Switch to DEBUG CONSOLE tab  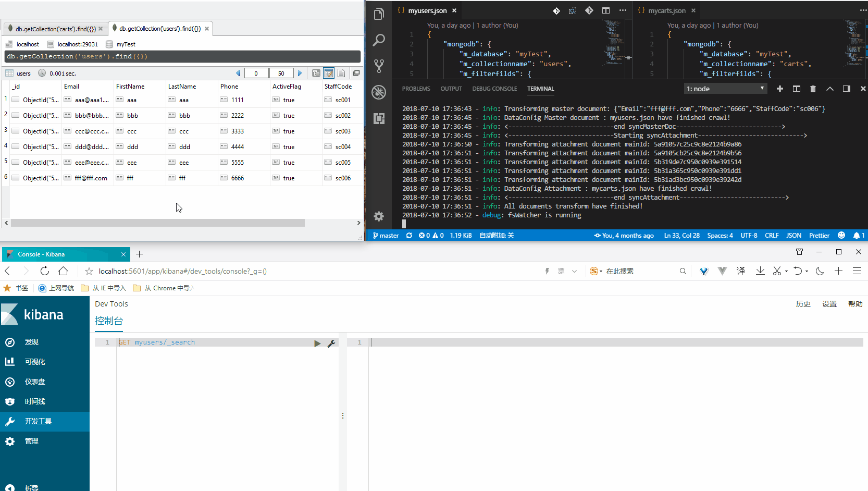tap(494, 89)
